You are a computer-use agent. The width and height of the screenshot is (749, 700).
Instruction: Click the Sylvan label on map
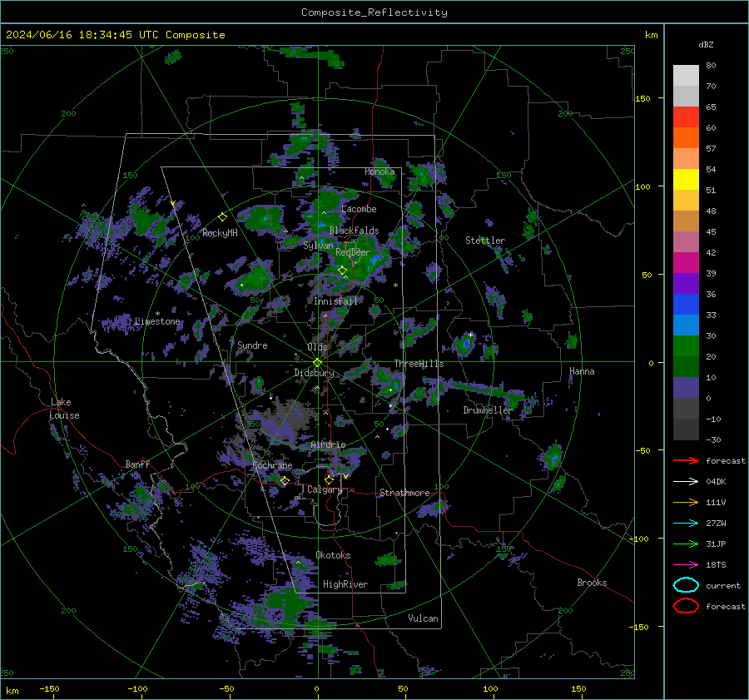click(x=318, y=246)
